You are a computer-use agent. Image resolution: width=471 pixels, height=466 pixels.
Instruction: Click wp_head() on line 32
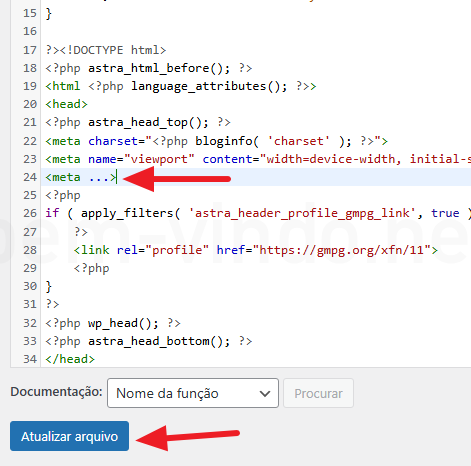click(x=123, y=323)
